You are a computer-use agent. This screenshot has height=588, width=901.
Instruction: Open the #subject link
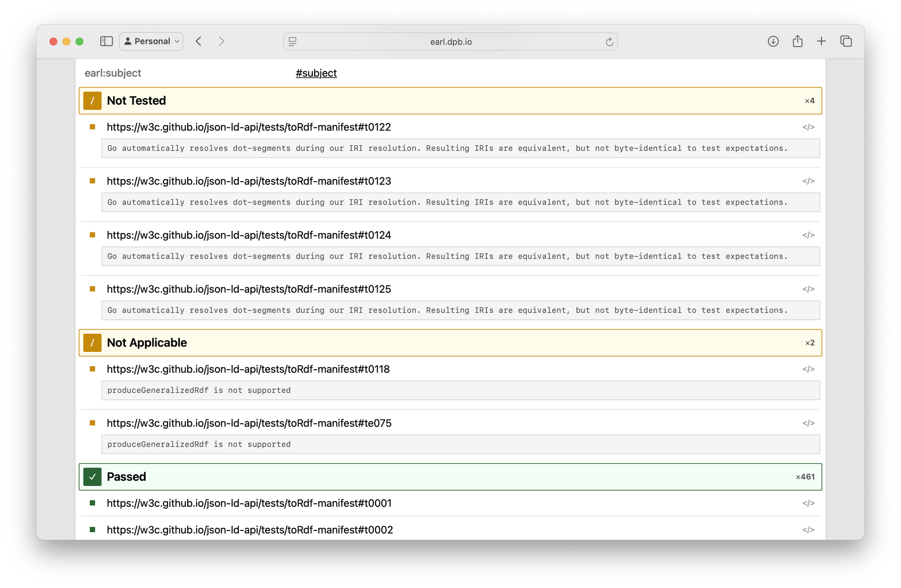pyautogui.click(x=316, y=73)
